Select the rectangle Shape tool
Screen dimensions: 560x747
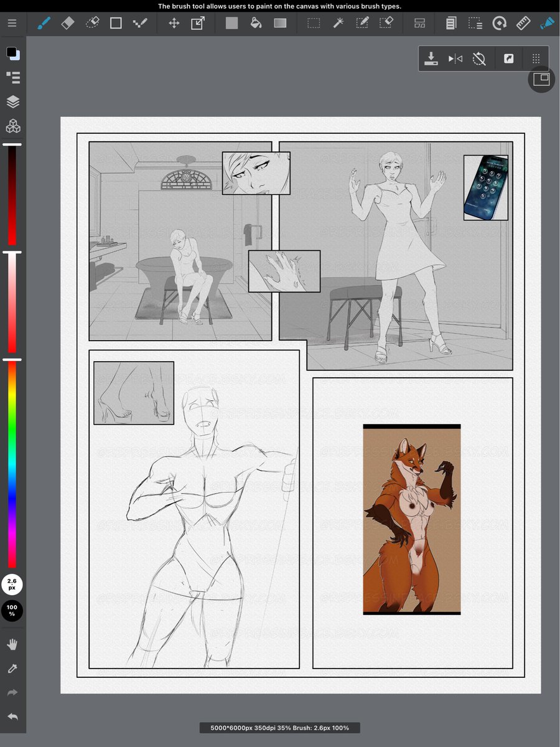pos(116,23)
